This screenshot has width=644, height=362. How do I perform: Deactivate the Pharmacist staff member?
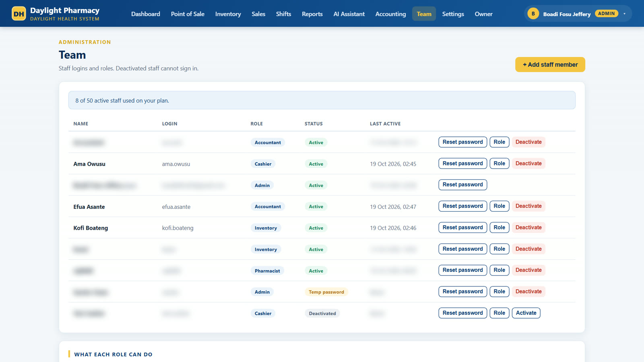(528, 270)
